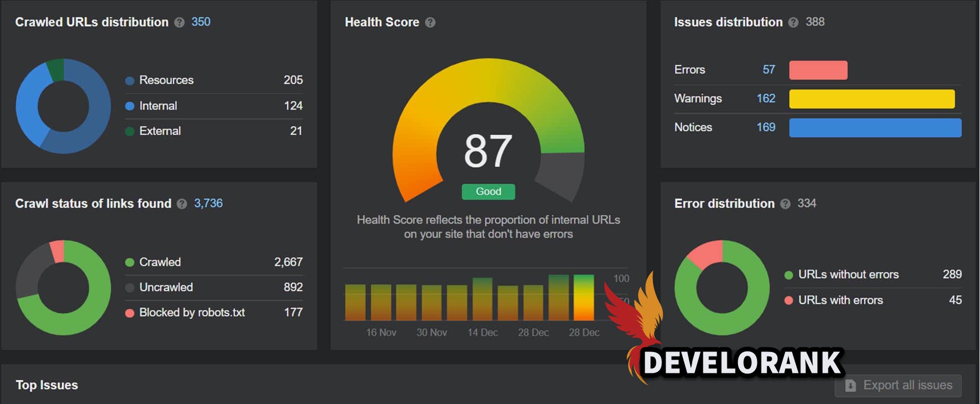
Task: Open help icon beside Issues distribution
Action: click(x=793, y=22)
